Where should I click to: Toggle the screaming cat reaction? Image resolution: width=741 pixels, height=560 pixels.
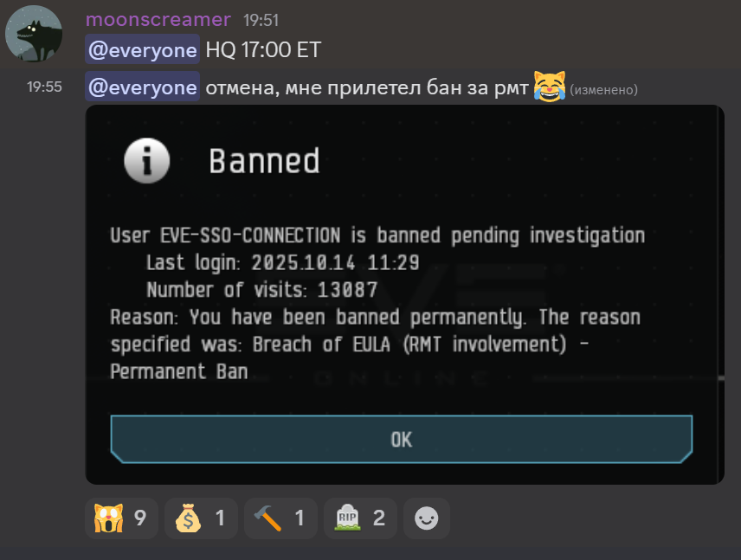click(121, 518)
